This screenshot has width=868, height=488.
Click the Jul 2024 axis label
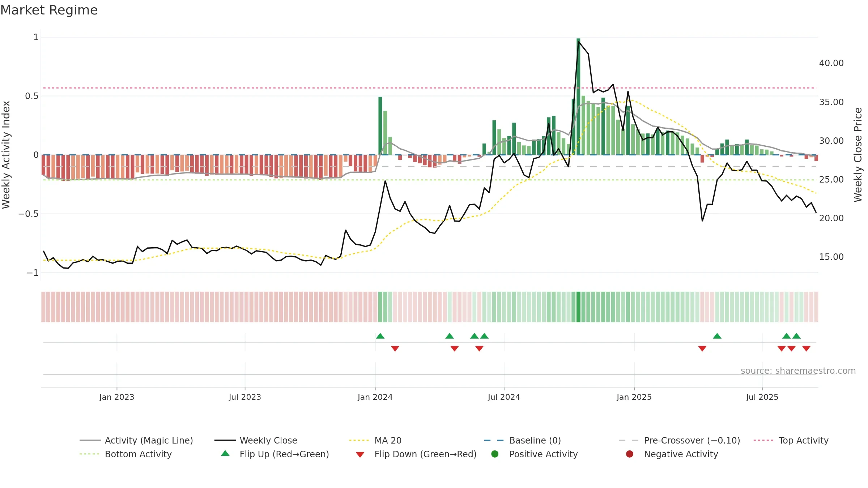[x=504, y=397]
